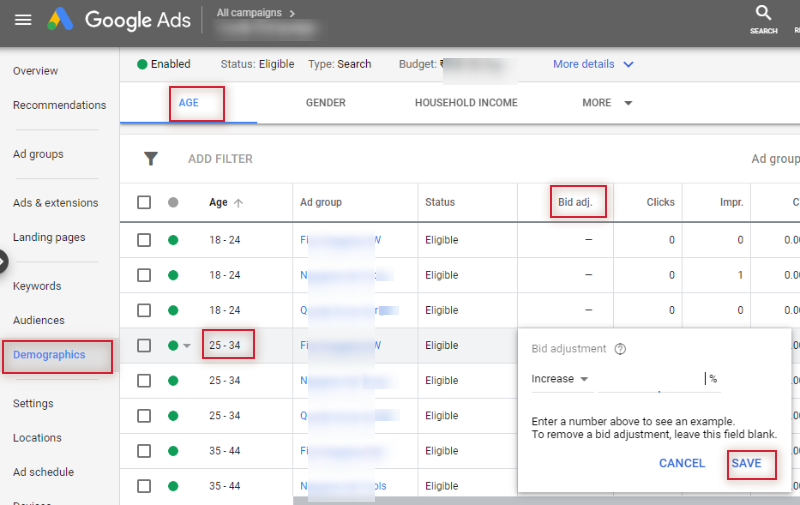
Task: Expand the sidebar collapse arrow handle
Action: pyautogui.click(x=3, y=262)
